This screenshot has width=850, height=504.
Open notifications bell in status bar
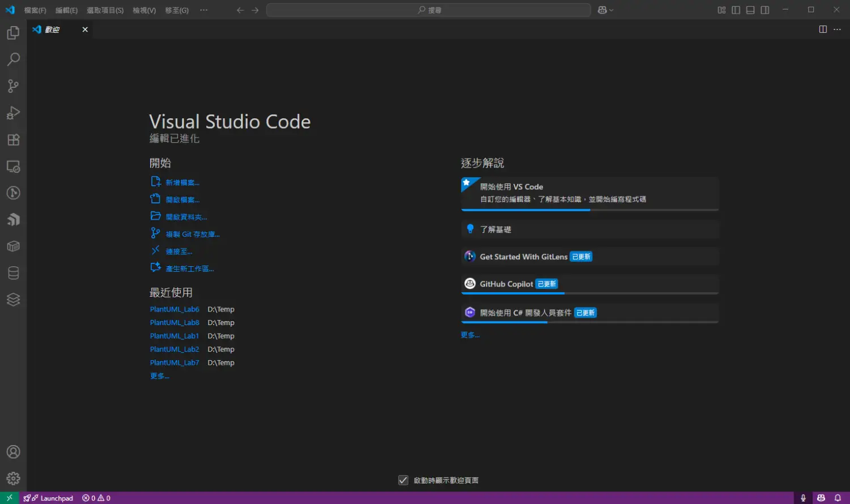838,498
